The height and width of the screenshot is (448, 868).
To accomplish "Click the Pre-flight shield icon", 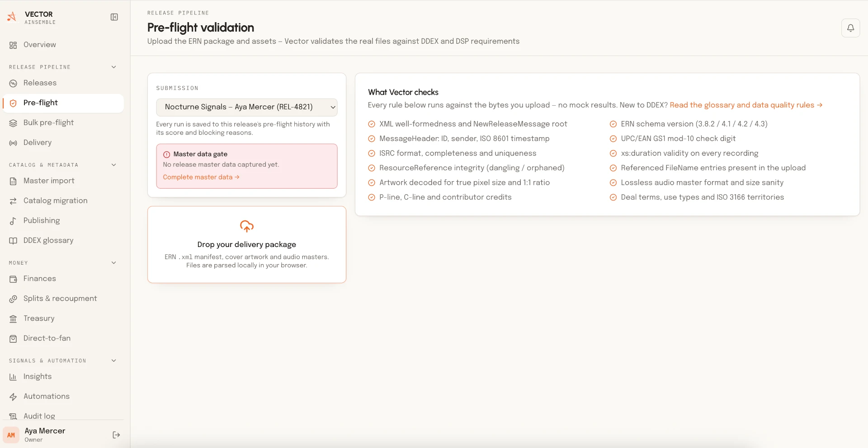I will pyautogui.click(x=13, y=103).
